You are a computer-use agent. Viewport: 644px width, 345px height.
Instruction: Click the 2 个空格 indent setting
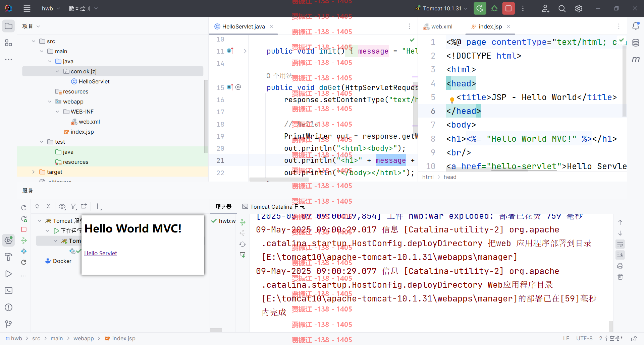(611, 339)
